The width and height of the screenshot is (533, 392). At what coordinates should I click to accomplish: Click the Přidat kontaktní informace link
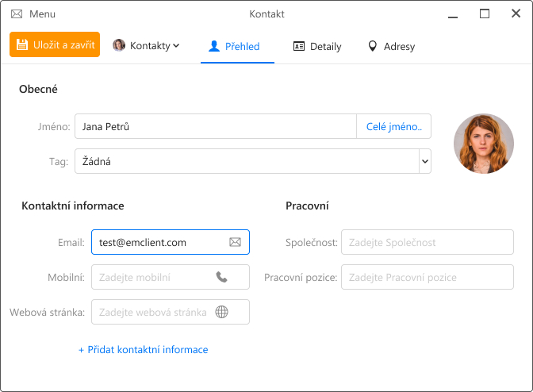(144, 349)
